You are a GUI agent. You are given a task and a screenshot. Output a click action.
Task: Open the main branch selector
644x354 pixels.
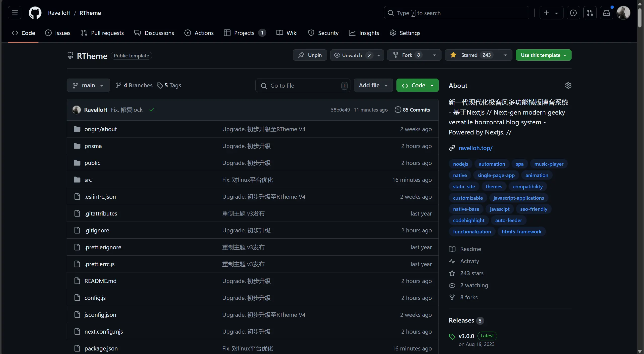click(88, 86)
